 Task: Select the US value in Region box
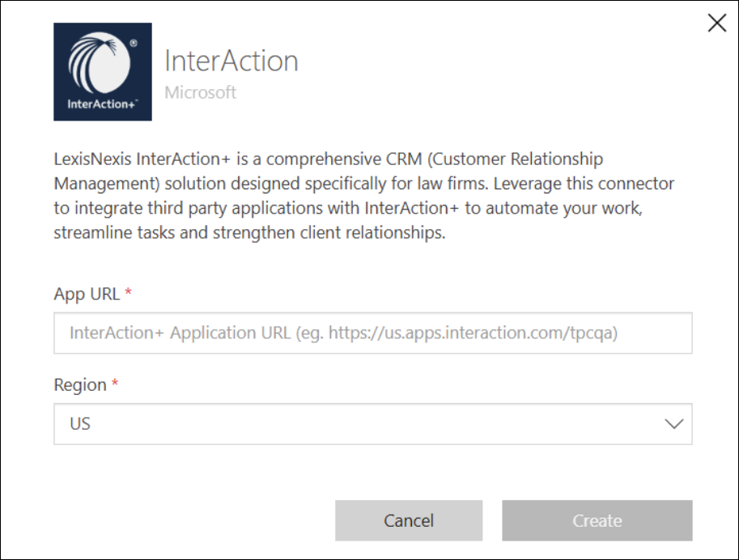(79, 424)
